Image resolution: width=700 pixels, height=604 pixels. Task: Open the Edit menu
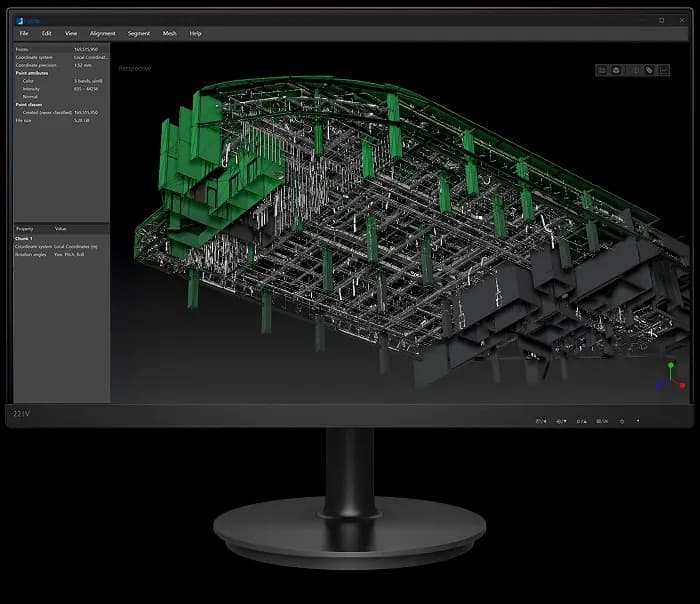coord(46,33)
